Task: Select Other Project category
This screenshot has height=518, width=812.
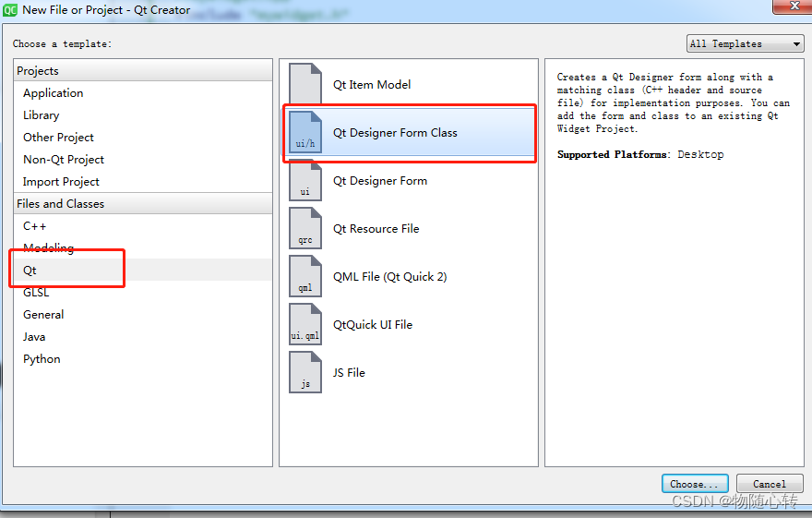Action: pos(142,138)
